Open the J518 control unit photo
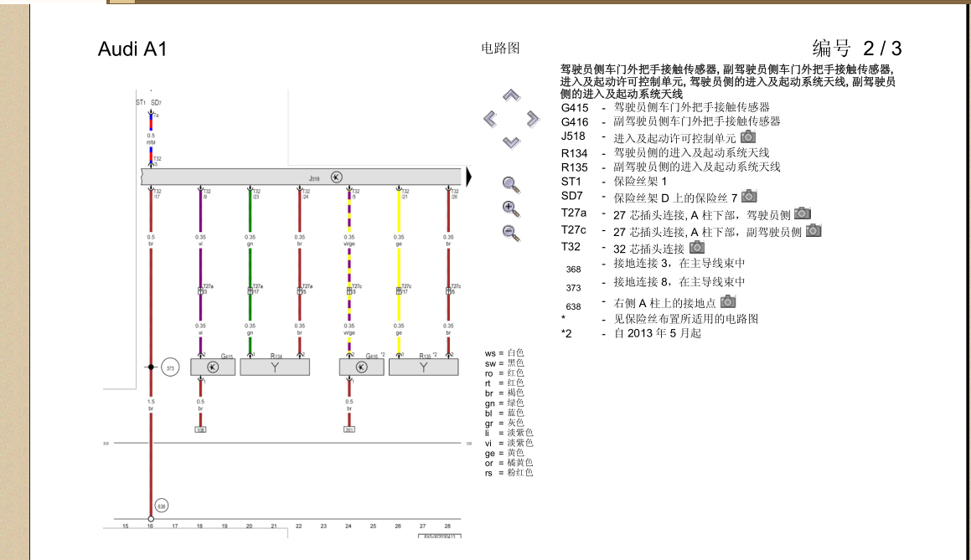Viewport: 971px width, 560px height. click(748, 136)
